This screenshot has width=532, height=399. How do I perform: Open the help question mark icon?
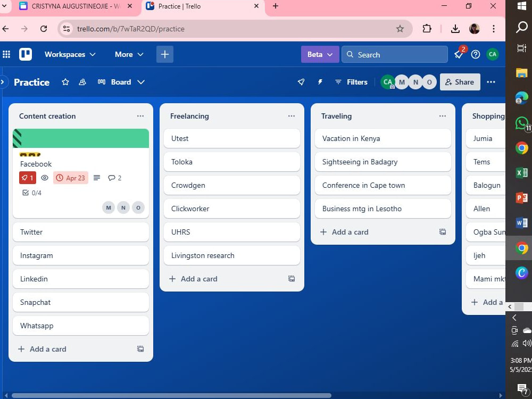476,54
